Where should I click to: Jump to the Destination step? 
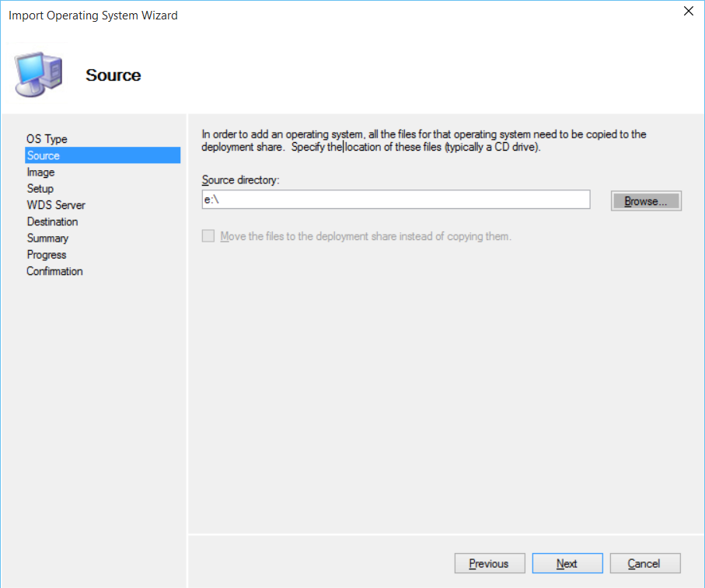[52, 221]
